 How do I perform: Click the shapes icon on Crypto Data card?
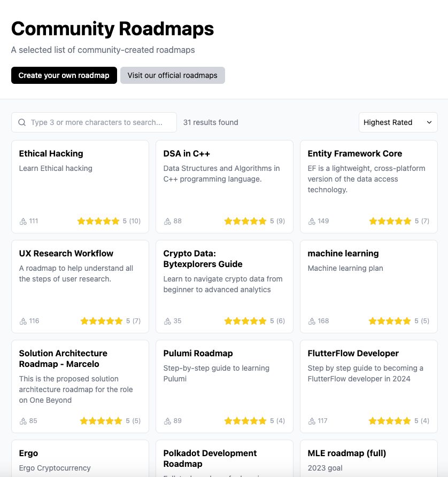click(167, 321)
